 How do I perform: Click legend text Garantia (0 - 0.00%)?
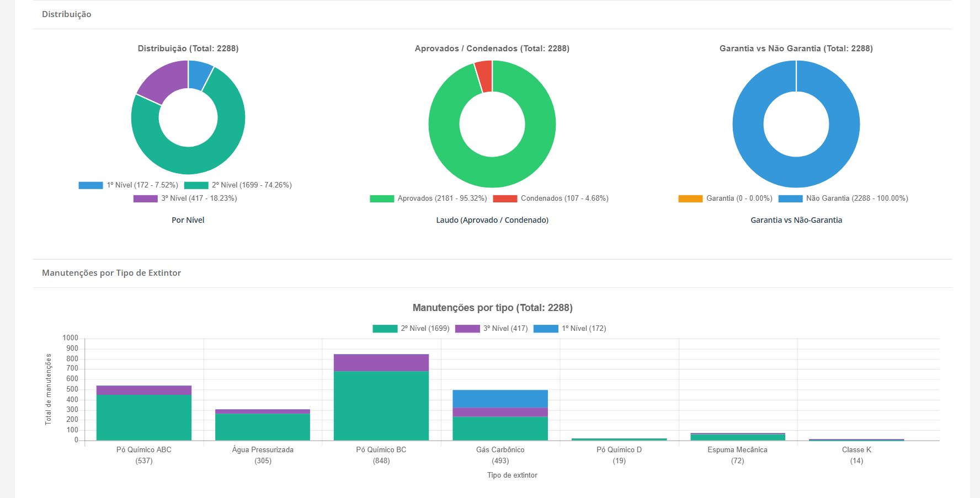(739, 199)
